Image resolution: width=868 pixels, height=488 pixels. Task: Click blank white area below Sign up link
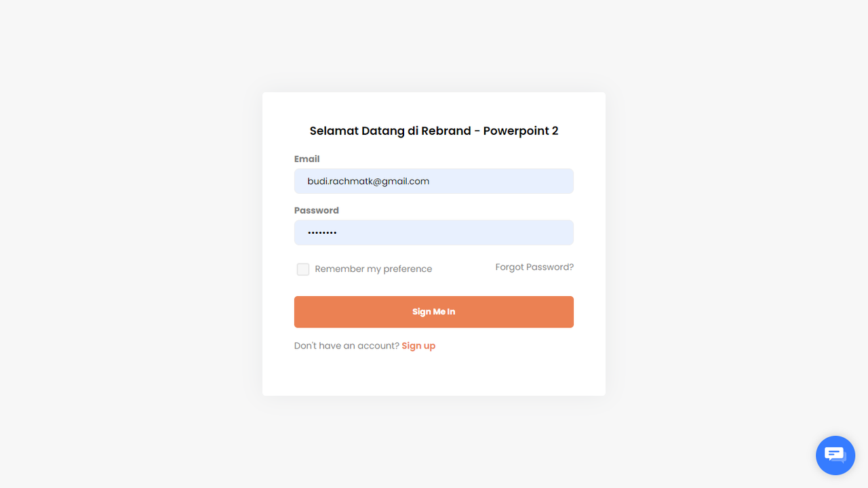434,374
